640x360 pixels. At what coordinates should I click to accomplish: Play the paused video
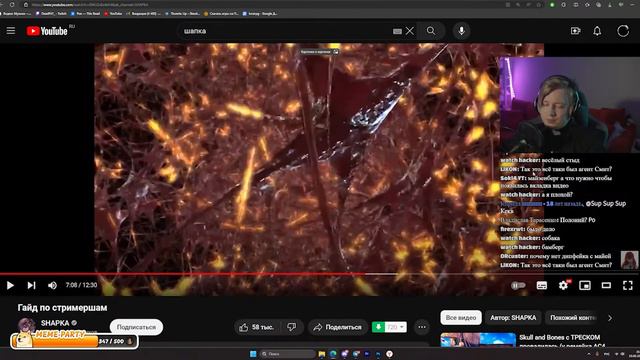pos(10,285)
